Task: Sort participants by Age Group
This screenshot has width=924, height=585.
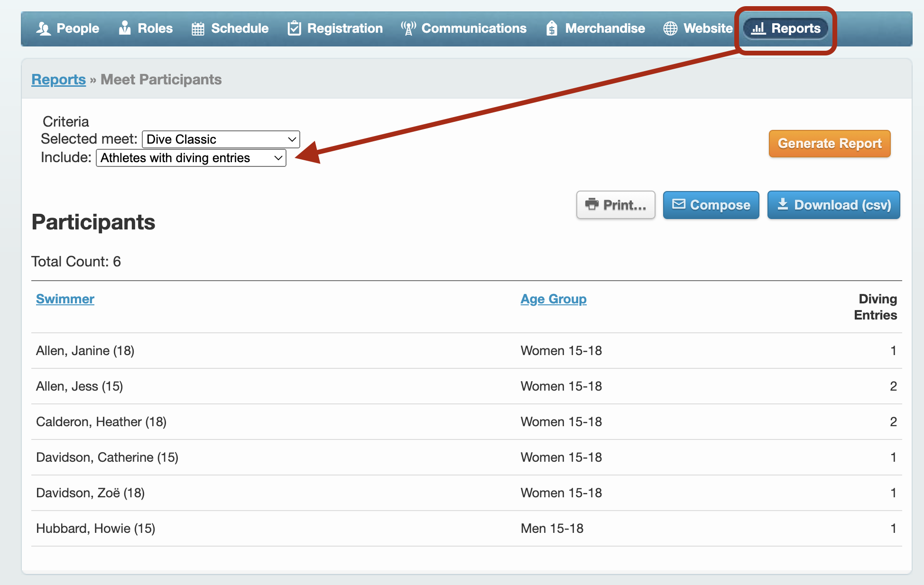Action: click(553, 299)
